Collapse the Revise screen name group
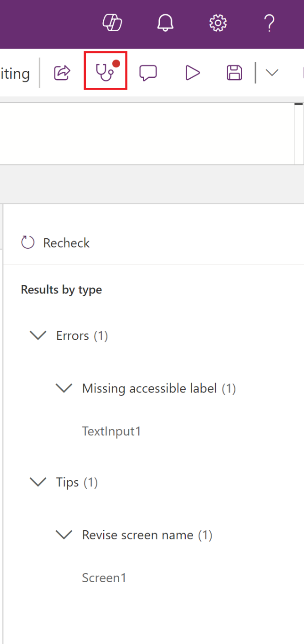This screenshot has width=304, height=644. (64, 535)
